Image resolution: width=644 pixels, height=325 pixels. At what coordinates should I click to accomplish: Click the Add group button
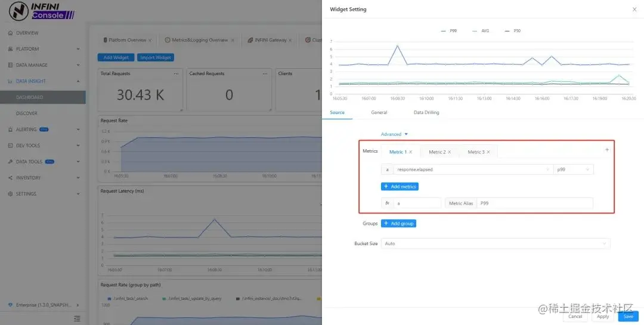[398, 224]
